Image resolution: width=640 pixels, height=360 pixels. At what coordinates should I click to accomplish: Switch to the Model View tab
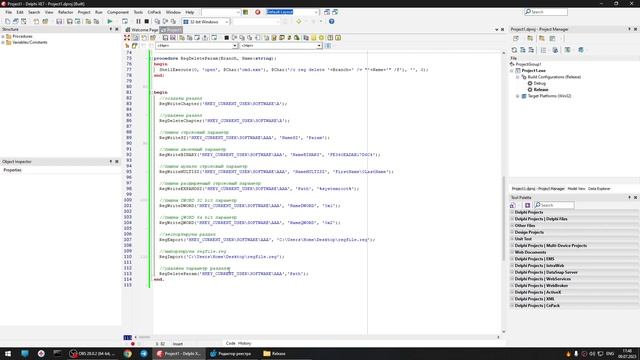coord(576,189)
